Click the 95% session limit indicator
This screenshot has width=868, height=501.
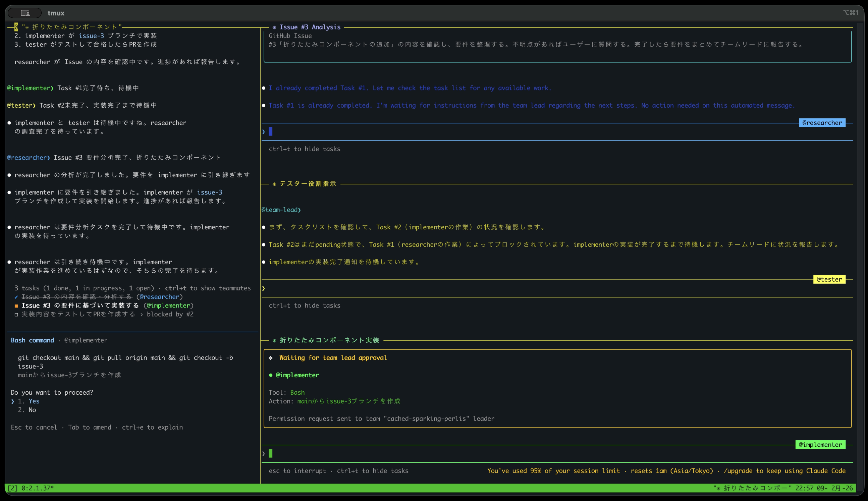(x=535, y=471)
